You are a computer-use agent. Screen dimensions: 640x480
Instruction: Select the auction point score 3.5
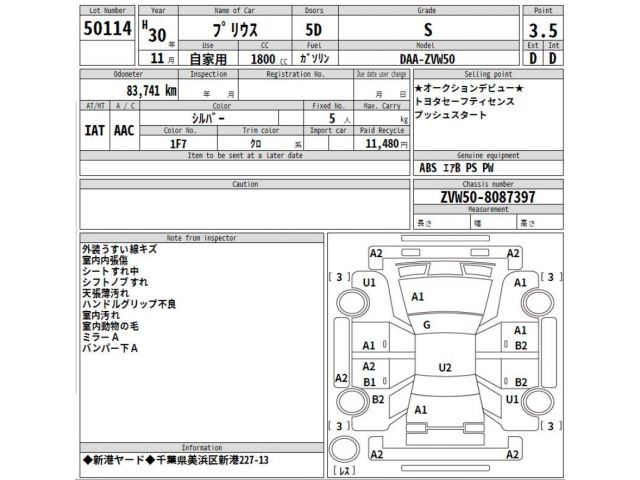tap(543, 30)
